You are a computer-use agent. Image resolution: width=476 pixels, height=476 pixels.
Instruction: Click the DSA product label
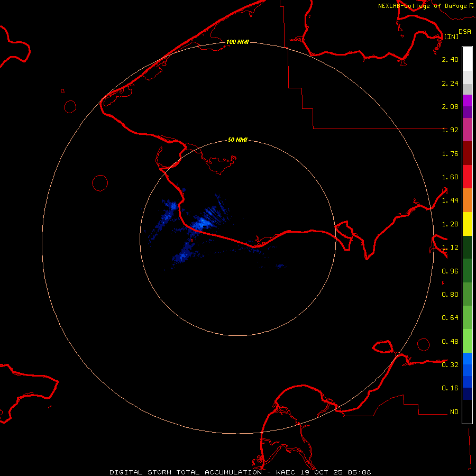pyautogui.click(x=464, y=32)
